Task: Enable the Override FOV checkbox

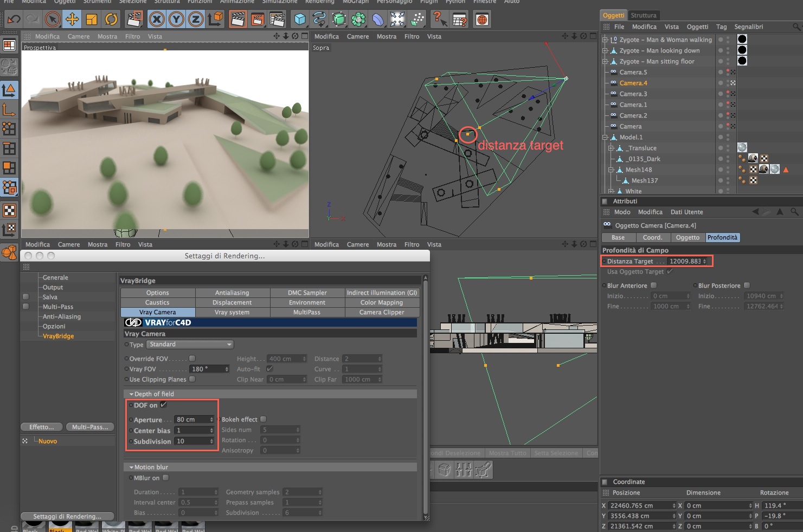Action: (192, 358)
